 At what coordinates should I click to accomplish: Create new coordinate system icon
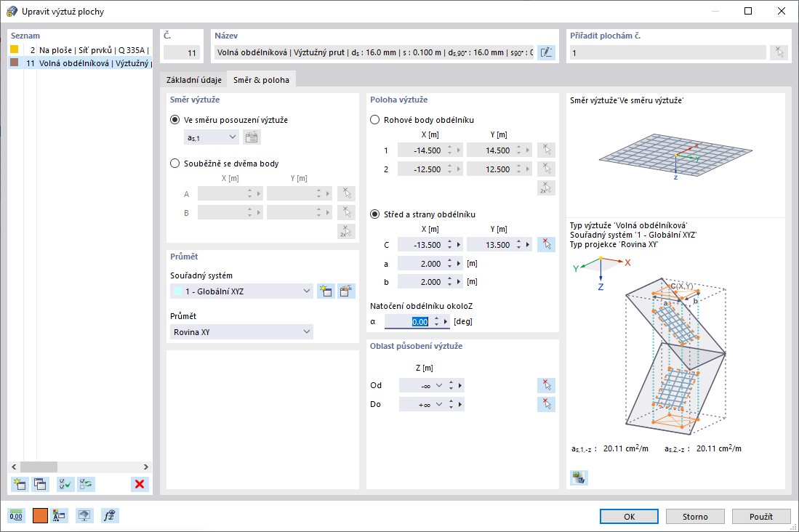326,291
